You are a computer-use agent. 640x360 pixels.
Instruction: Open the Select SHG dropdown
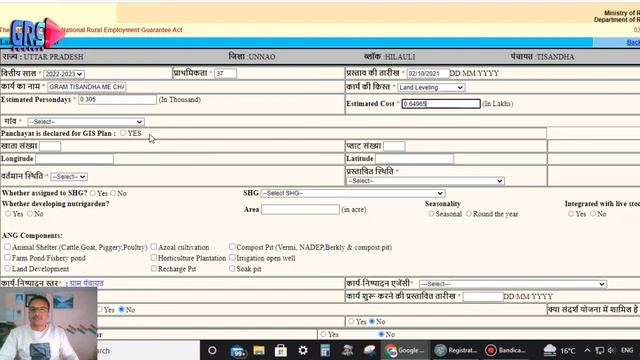[353, 193]
